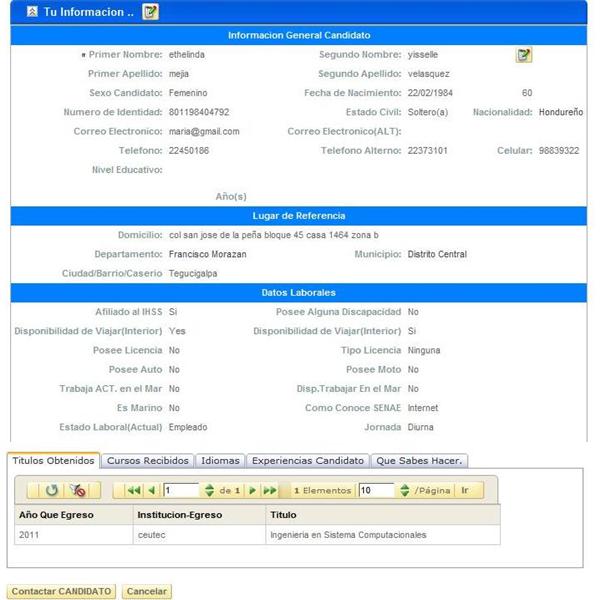The width and height of the screenshot is (616, 600).
Task: Click the current page number input field
Action: pos(180,491)
